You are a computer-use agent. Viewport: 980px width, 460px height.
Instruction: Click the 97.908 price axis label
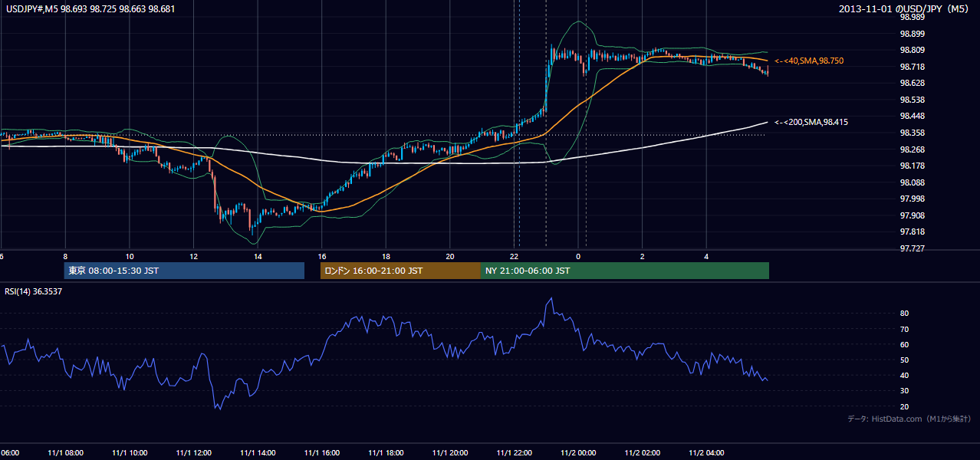pyautogui.click(x=911, y=215)
